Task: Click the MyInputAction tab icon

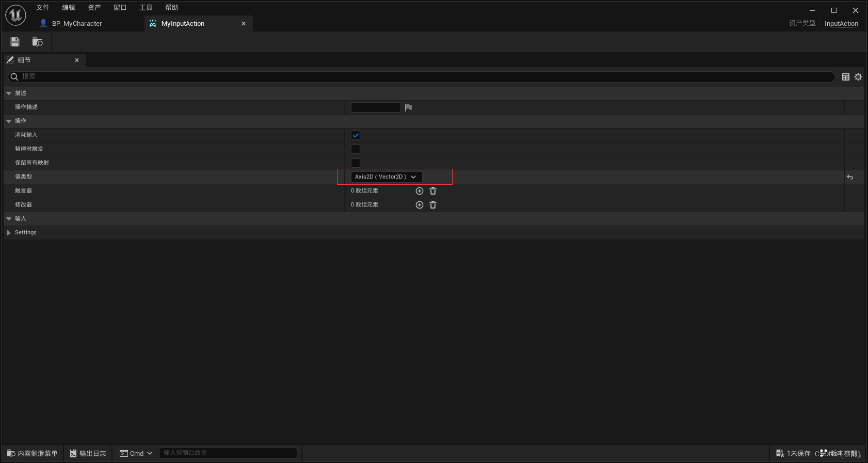Action: (x=153, y=23)
